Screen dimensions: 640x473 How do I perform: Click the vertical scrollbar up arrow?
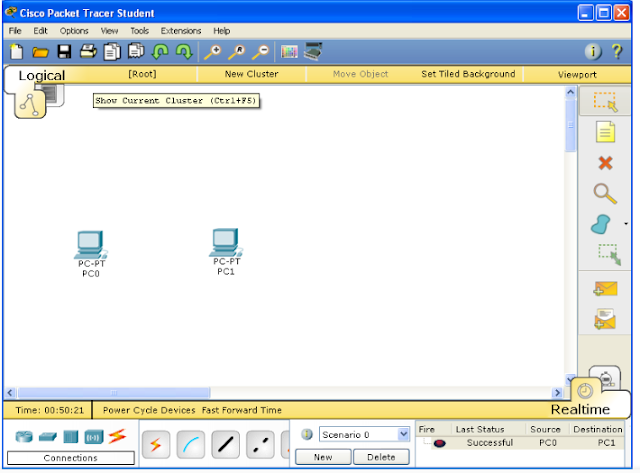click(x=571, y=92)
